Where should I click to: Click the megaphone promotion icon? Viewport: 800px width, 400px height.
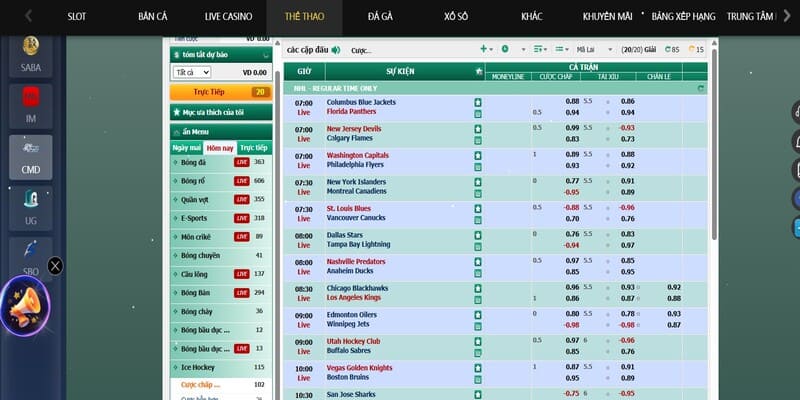(25, 306)
